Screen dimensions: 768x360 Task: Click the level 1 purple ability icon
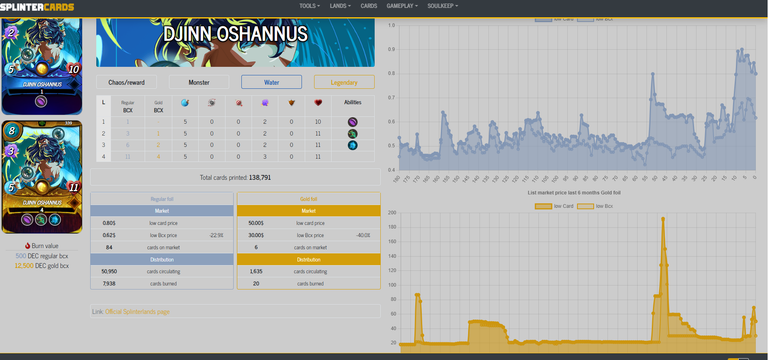click(x=353, y=122)
